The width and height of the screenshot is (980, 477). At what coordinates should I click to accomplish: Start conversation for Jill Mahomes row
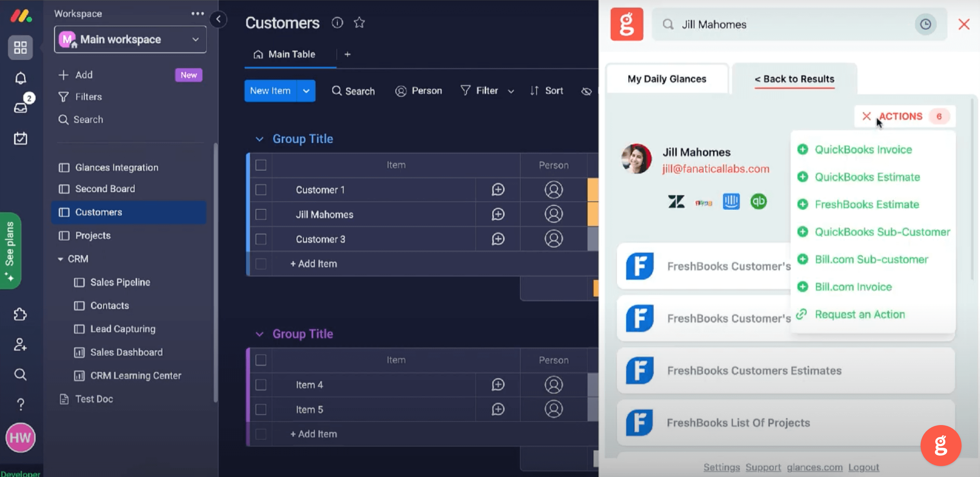(x=498, y=214)
